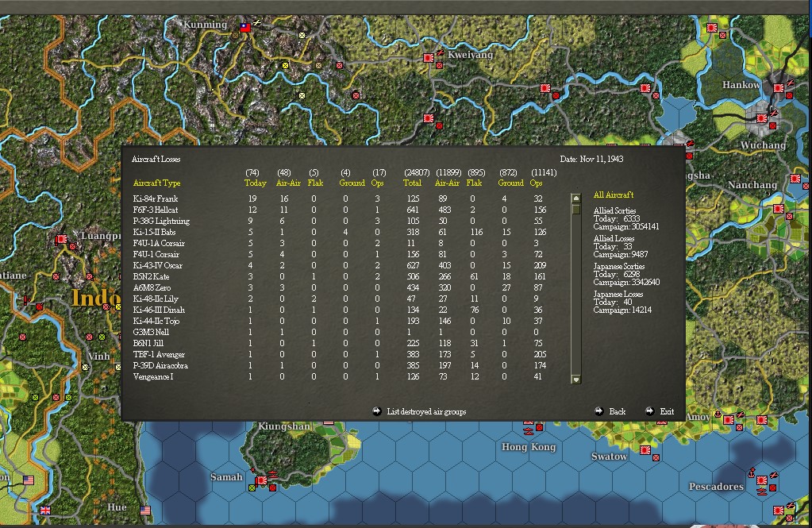Select the B6N1 Jill row
This screenshot has width=812, height=528.
point(339,343)
